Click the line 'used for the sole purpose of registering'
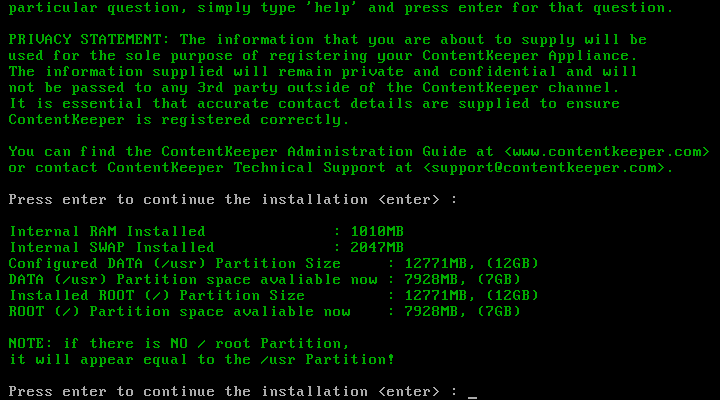 [323, 56]
